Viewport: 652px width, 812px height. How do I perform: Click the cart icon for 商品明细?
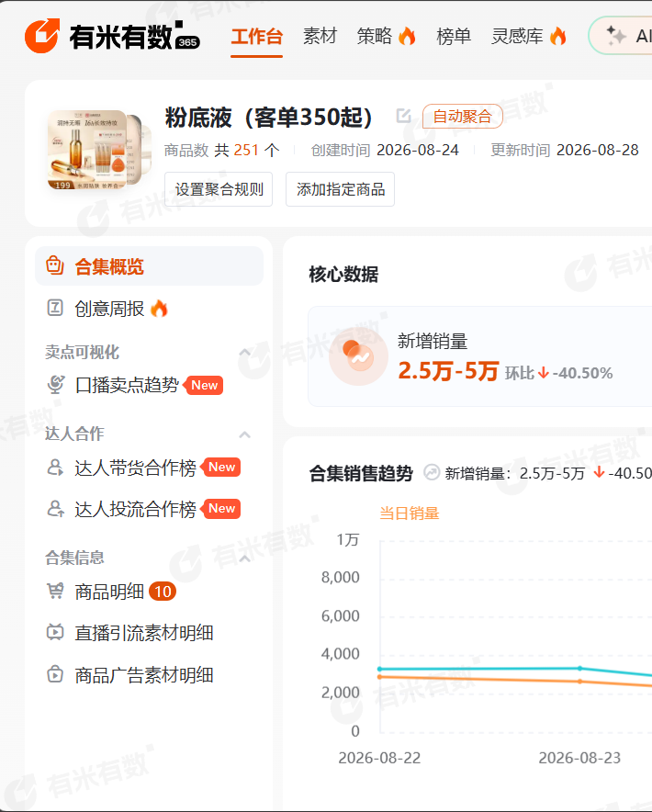(x=55, y=591)
